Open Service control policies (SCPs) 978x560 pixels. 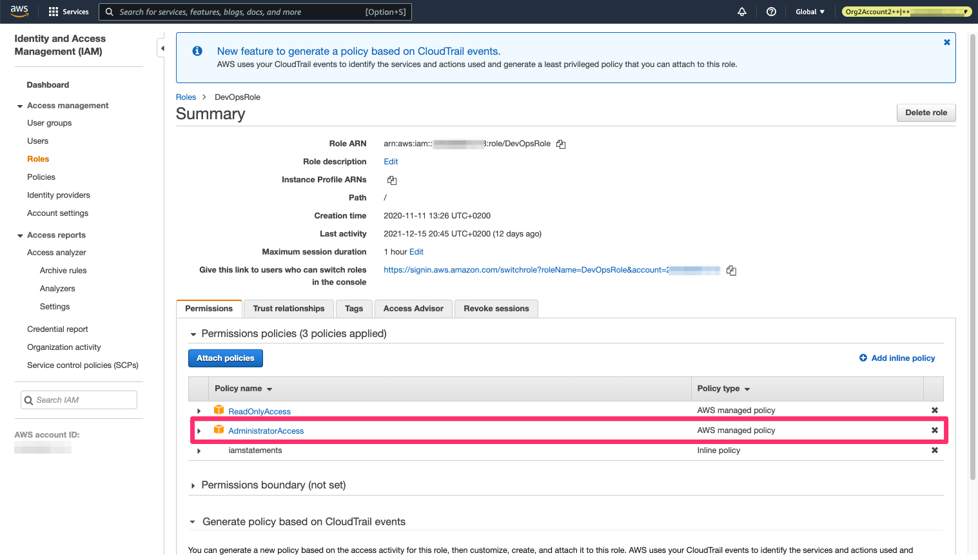coord(83,365)
